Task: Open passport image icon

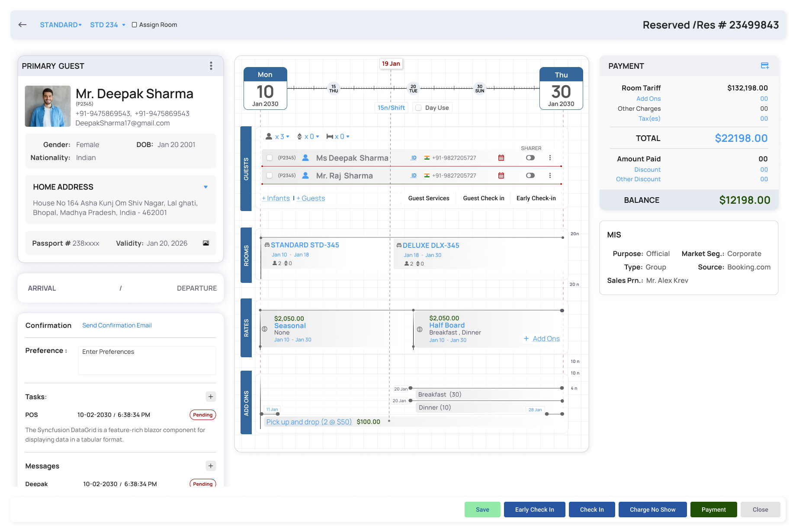Action: tap(206, 243)
